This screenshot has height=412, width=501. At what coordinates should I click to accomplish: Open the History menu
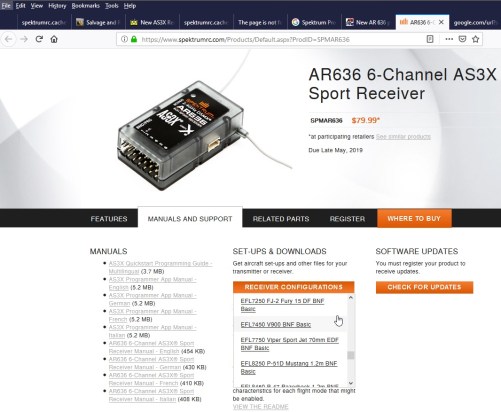tap(57, 6)
